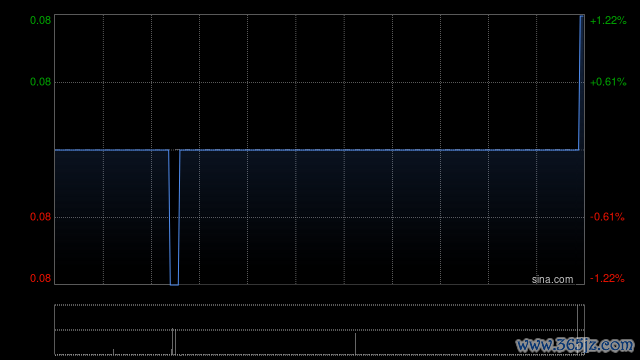Screen dimensions: 640x360
Task: Select the tallest volume bar at session end
Action: [578, 330]
